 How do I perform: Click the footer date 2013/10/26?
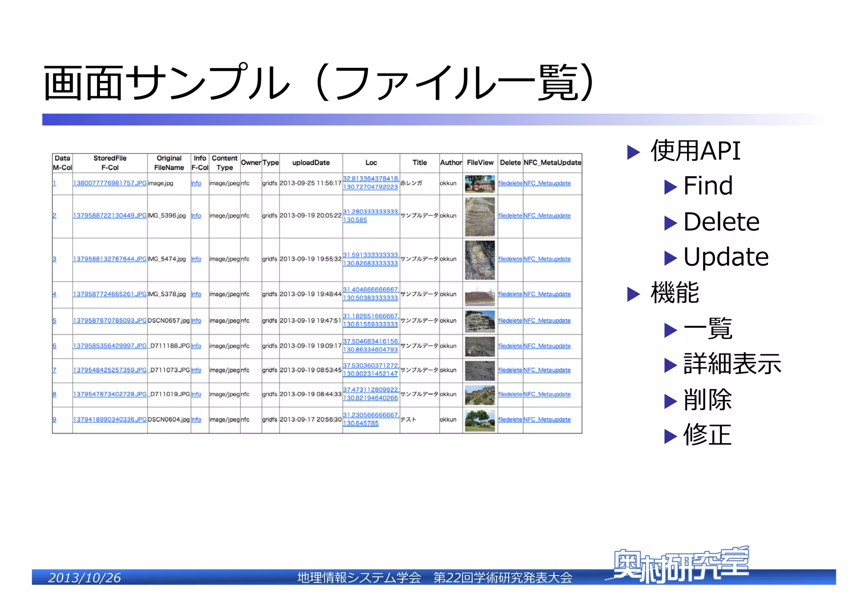pos(84,577)
